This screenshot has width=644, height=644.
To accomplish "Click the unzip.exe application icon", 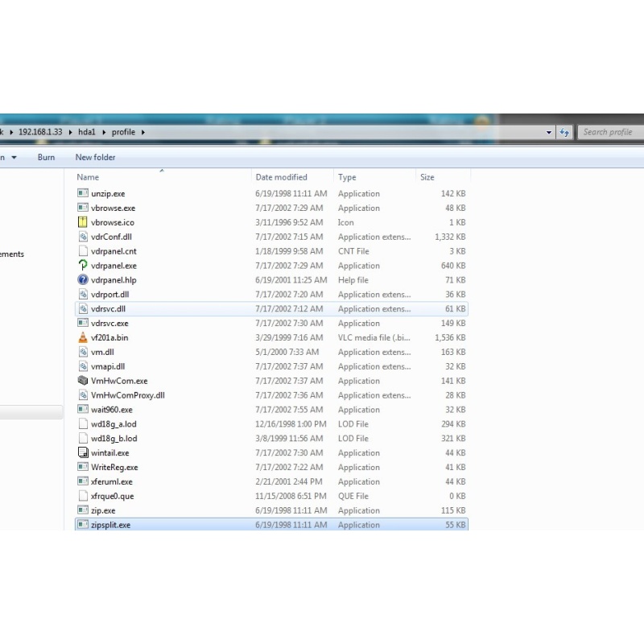I will pyautogui.click(x=83, y=193).
